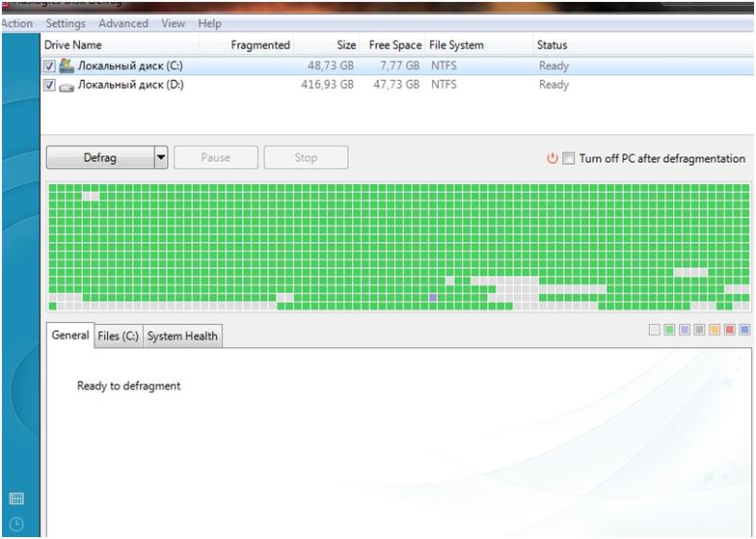
Task: Uncheck Локальный диск (C:) checkbox
Action: point(49,66)
